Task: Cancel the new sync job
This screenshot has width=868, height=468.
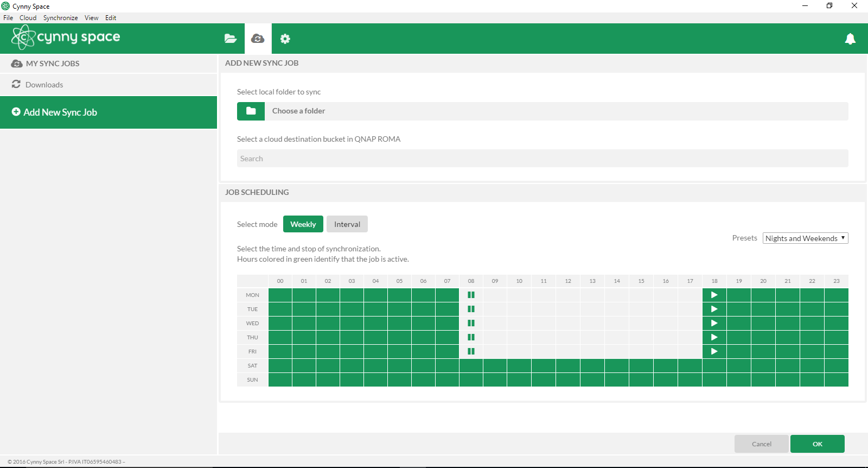Action: point(762,444)
